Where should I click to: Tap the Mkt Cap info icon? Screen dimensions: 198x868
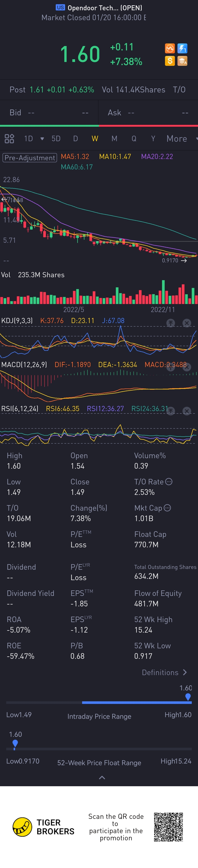click(167, 508)
